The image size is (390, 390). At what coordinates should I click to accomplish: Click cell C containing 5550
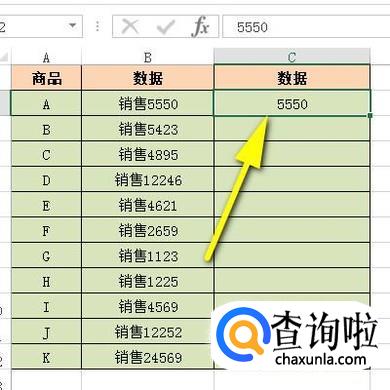tap(292, 103)
